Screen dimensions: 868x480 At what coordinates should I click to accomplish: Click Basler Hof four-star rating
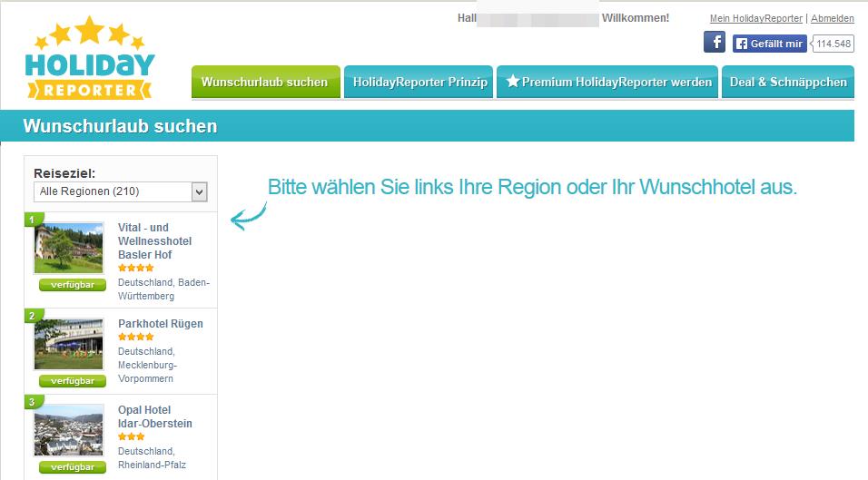tap(135, 268)
